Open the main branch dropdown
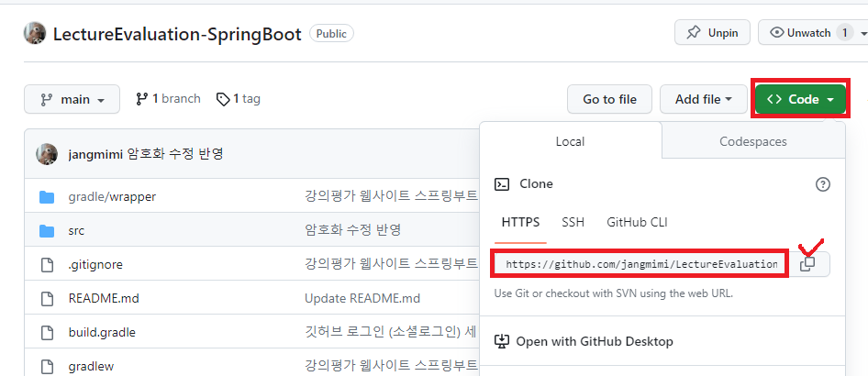868x376 pixels. coord(72,100)
